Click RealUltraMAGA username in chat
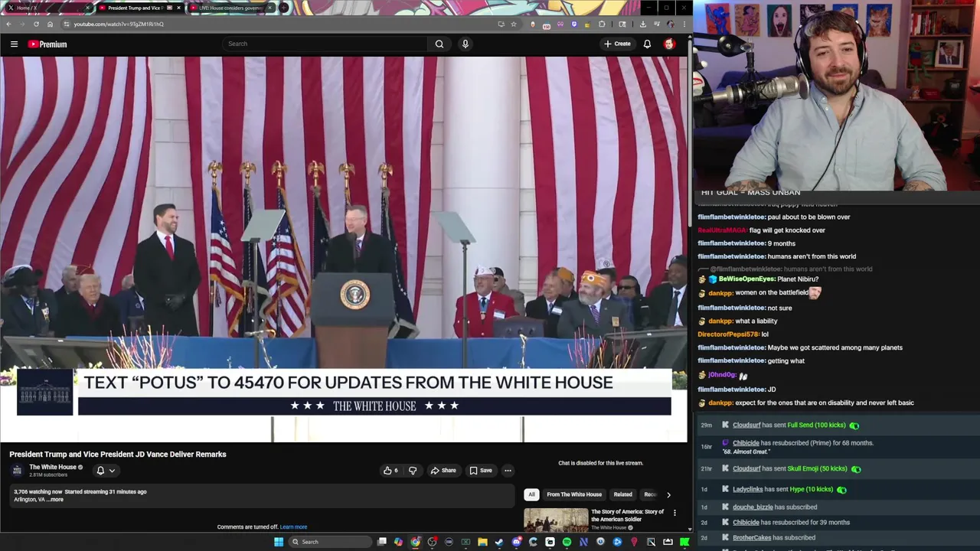 pos(722,230)
